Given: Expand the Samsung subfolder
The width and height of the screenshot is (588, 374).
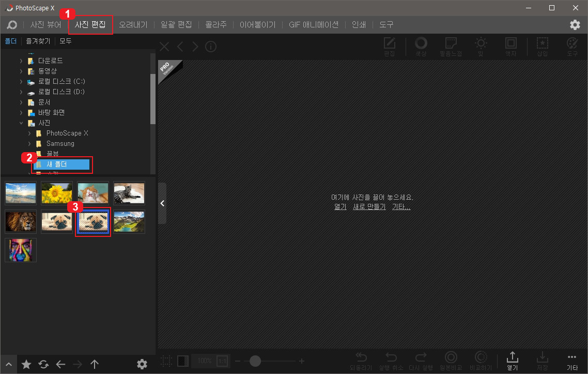Looking at the screenshot, I should pyautogui.click(x=29, y=143).
